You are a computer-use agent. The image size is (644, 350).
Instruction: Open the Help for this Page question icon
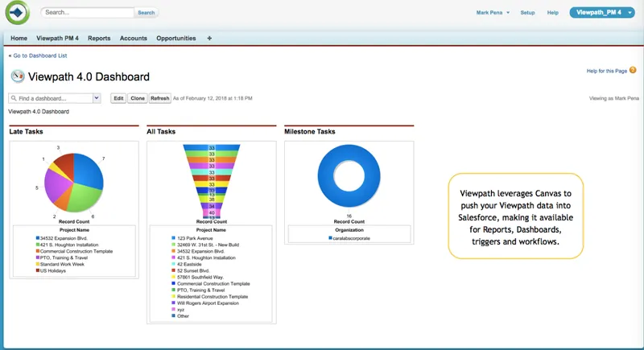pos(633,70)
